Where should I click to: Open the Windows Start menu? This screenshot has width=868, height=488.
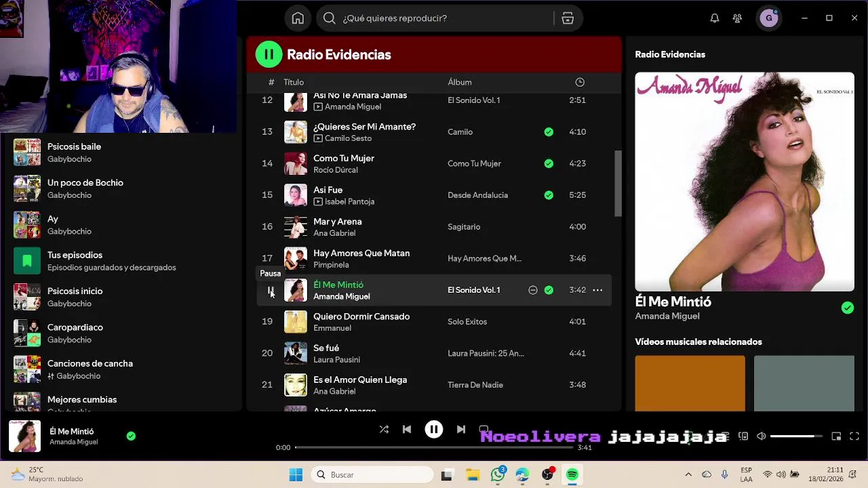coord(296,475)
